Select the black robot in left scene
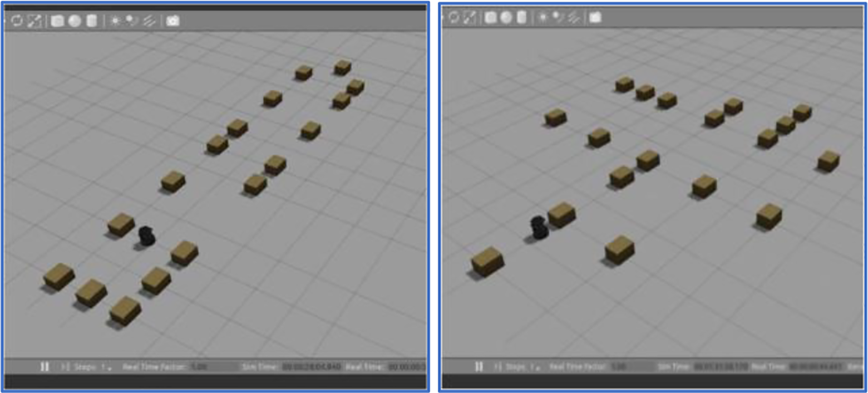This screenshot has height=393, width=868. [146, 235]
